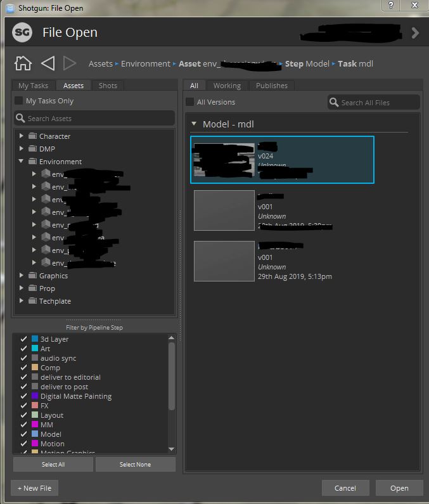Collapse the Environment folder
This screenshot has width=429, height=504.
coord(21,161)
